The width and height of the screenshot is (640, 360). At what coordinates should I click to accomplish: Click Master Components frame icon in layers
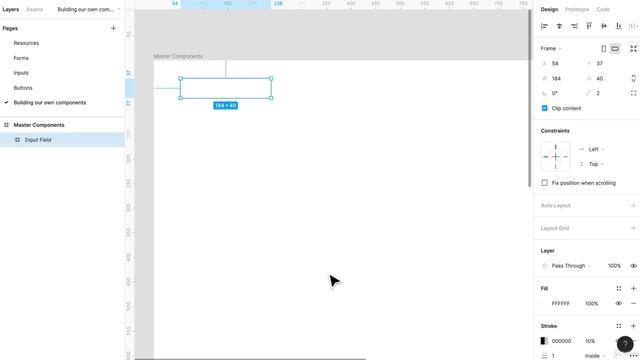click(x=6, y=125)
